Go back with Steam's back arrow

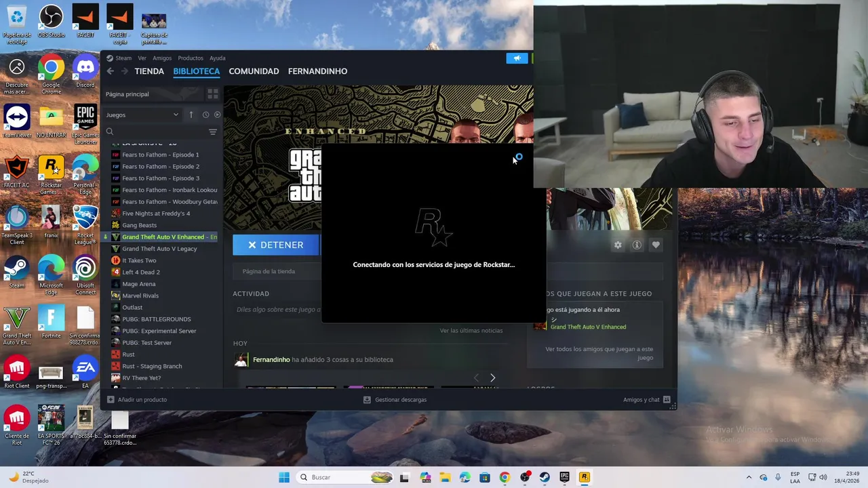coord(111,71)
